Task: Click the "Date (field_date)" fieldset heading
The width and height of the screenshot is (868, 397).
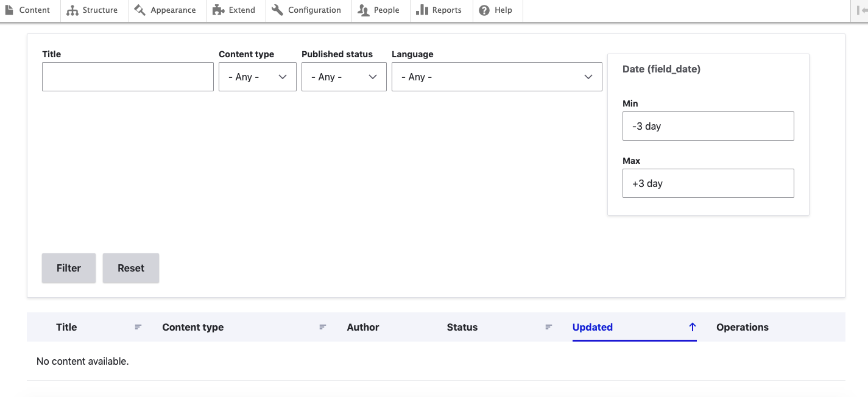Action: [x=662, y=69]
